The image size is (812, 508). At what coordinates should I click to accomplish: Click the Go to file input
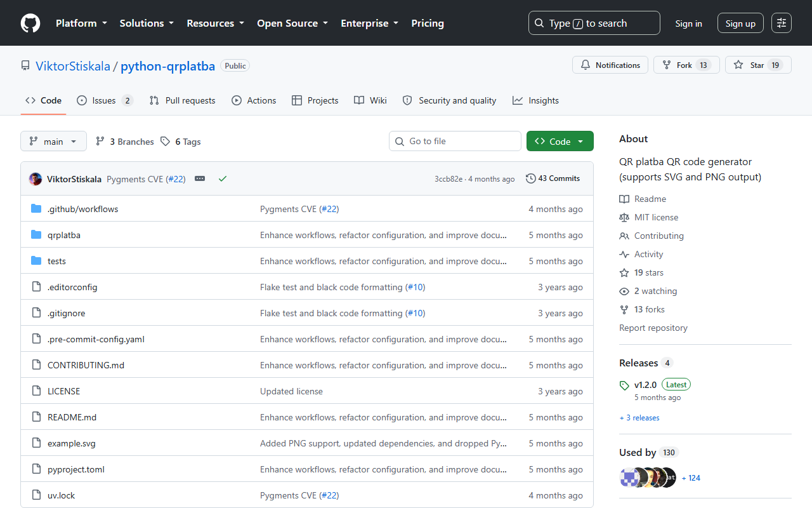455,141
